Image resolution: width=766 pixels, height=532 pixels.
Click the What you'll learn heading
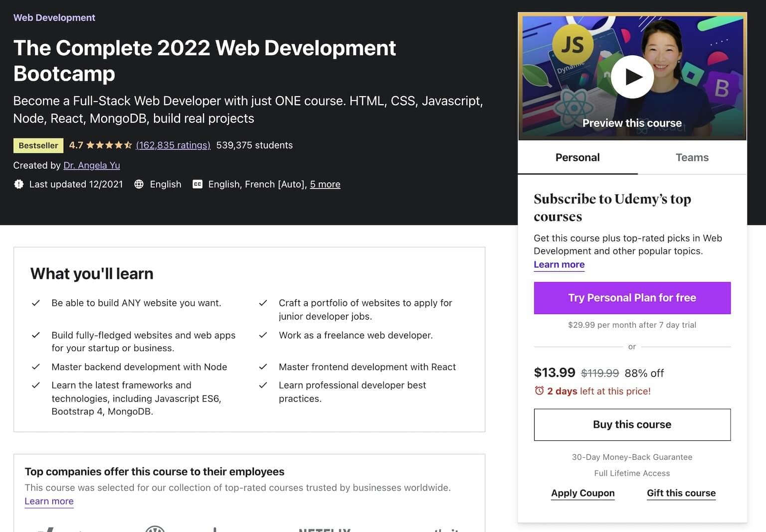click(x=92, y=274)
